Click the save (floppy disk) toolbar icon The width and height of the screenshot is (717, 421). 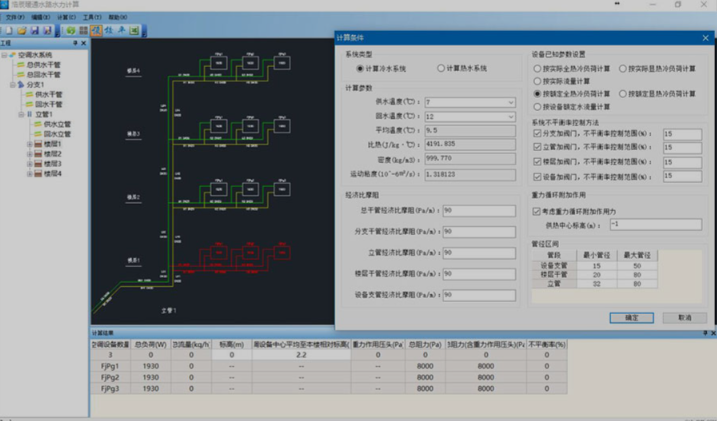pyautogui.click(x=33, y=31)
